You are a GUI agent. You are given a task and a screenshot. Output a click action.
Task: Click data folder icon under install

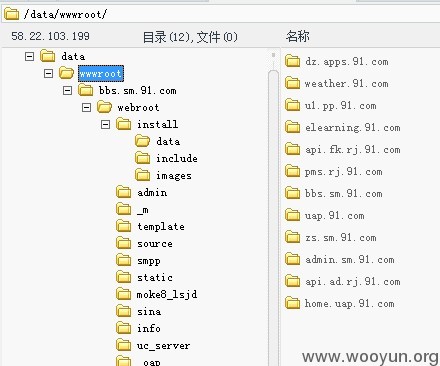143,141
